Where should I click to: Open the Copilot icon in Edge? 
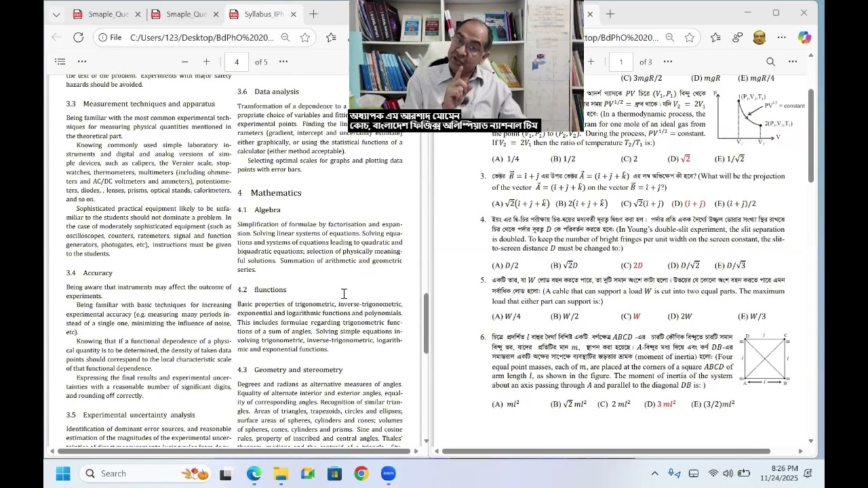tap(804, 37)
